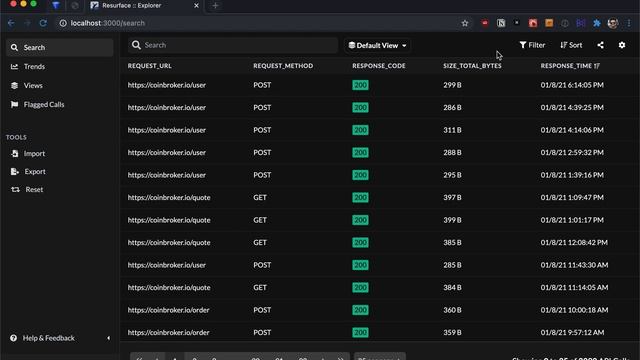
Task: Open the Default View dropdown
Action: tap(378, 45)
